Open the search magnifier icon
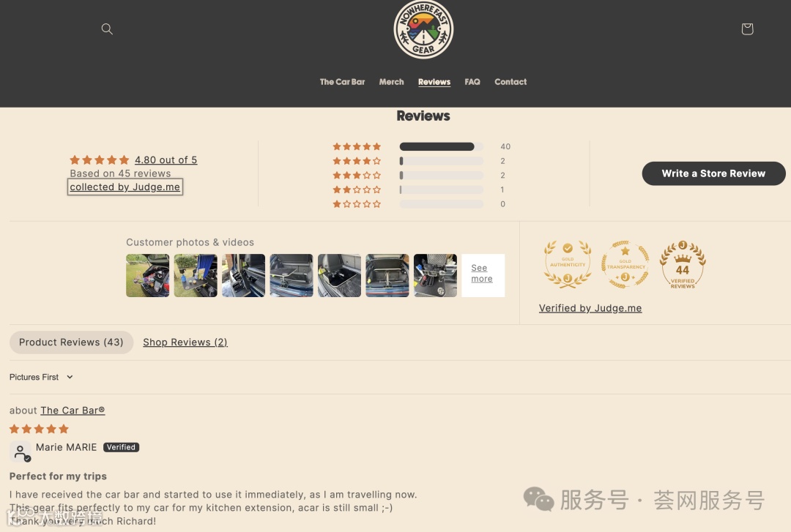This screenshot has width=791, height=532. click(x=107, y=29)
